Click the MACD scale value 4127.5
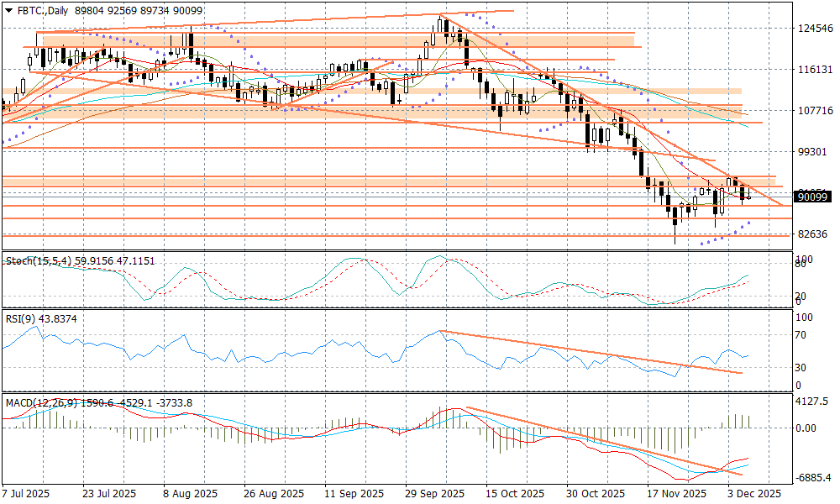The image size is (840, 504). 812,402
